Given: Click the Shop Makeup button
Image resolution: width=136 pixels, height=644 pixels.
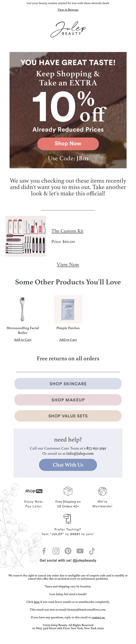Looking at the screenshot, I should click(68, 400).
